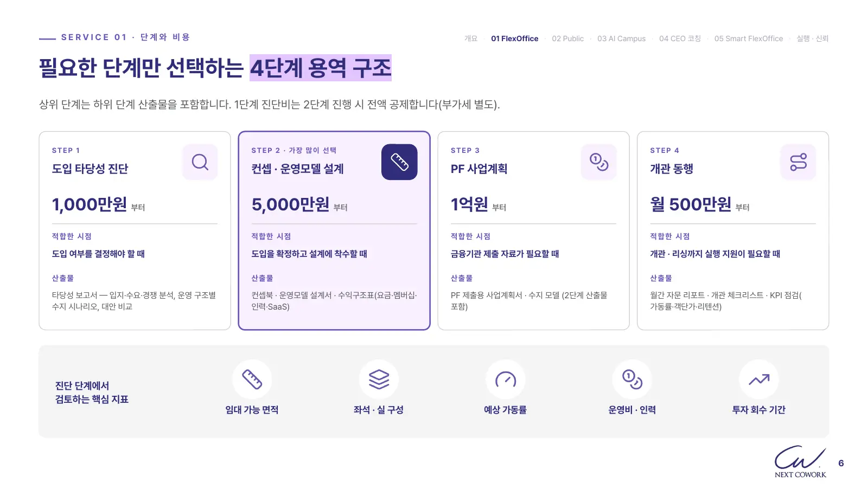
Task: Click the highlighted 4단계 용역 구조 heading
Action: point(321,68)
